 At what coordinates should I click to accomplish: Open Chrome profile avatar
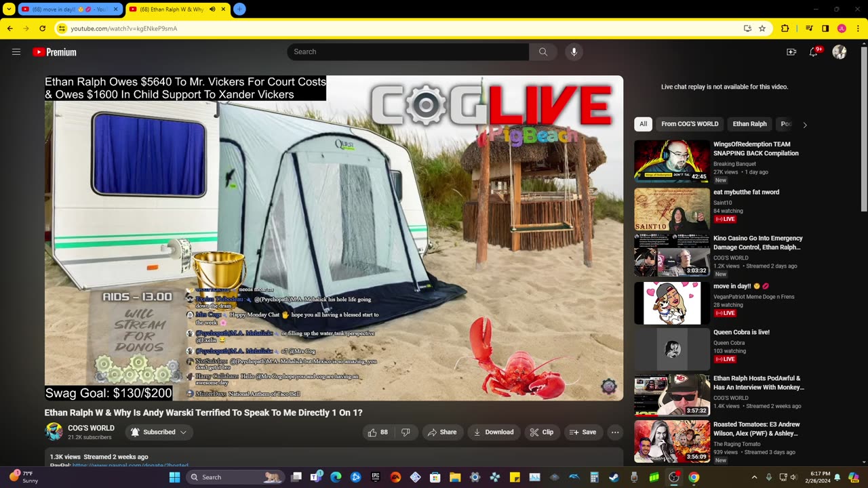click(842, 28)
